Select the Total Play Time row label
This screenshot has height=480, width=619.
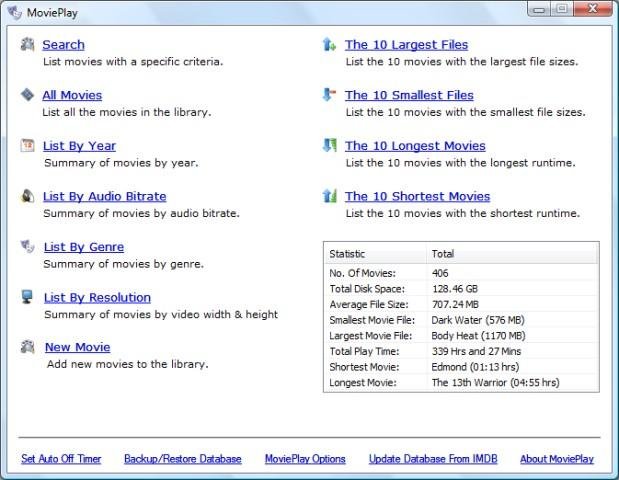click(x=364, y=351)
